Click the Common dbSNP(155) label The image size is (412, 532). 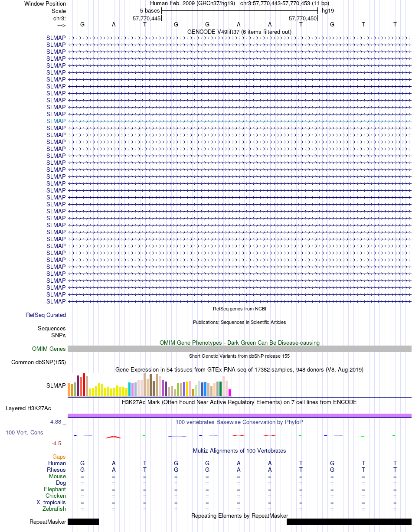pyautogui.click(x=39, y=362)
